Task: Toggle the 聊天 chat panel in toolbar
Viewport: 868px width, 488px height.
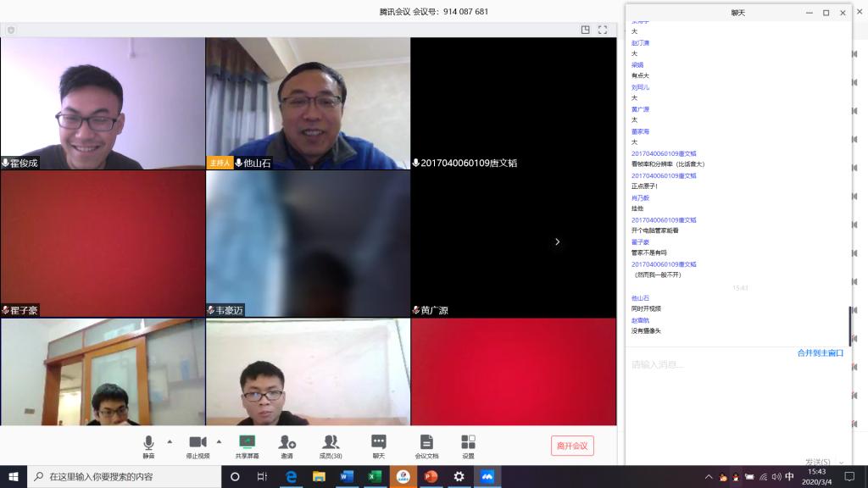Action: pos(378,444)
